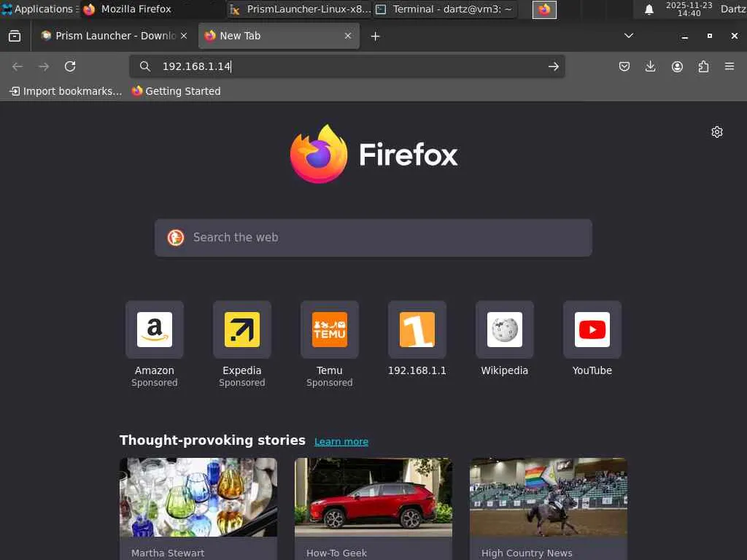Open the How-To Geek story thumbnail
The width and height of the screenshot is (747, 560).
pos(373,497)
